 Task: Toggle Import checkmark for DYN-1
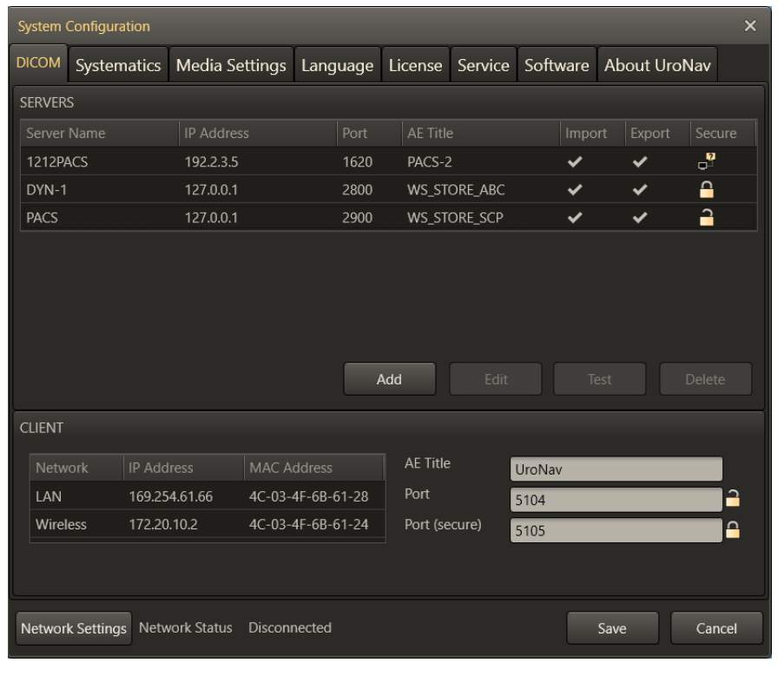tap(575, 190)
